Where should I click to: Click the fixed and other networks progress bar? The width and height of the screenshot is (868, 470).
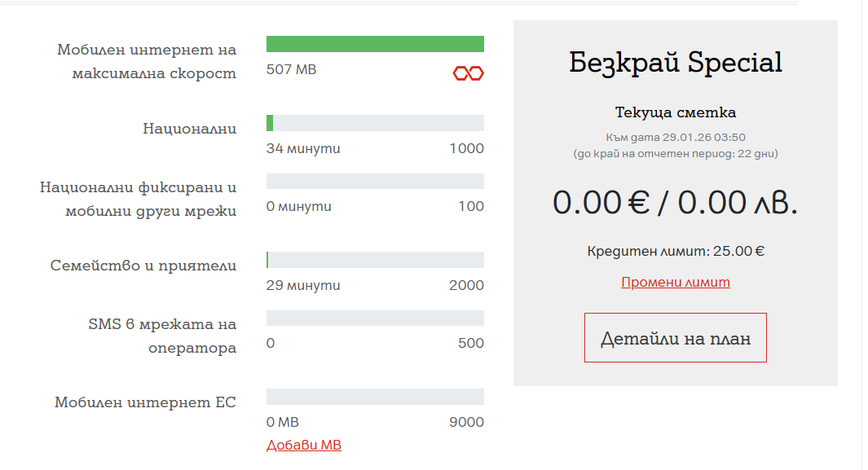tap(375, 182)
